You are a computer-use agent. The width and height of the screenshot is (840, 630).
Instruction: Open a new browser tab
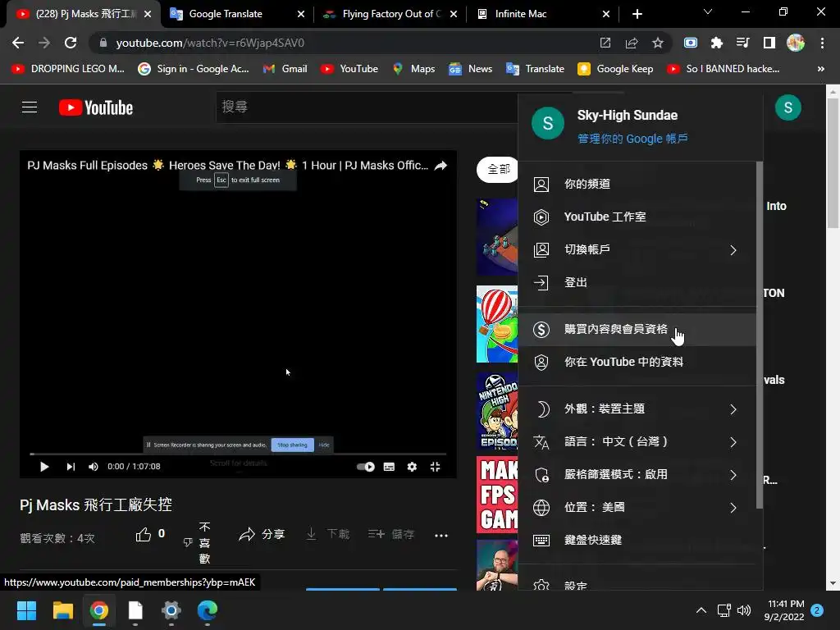pos(637,14)
